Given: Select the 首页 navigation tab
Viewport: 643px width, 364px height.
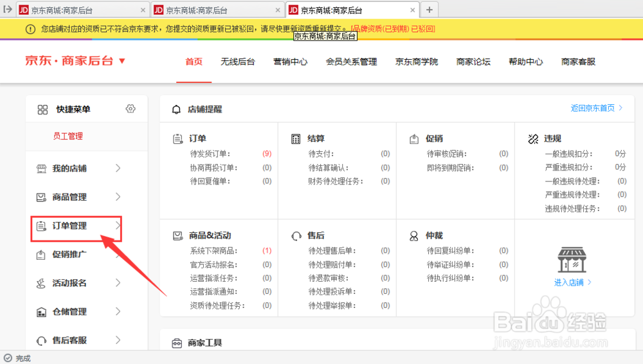Looking at the screenshot, I should [194, 62].
